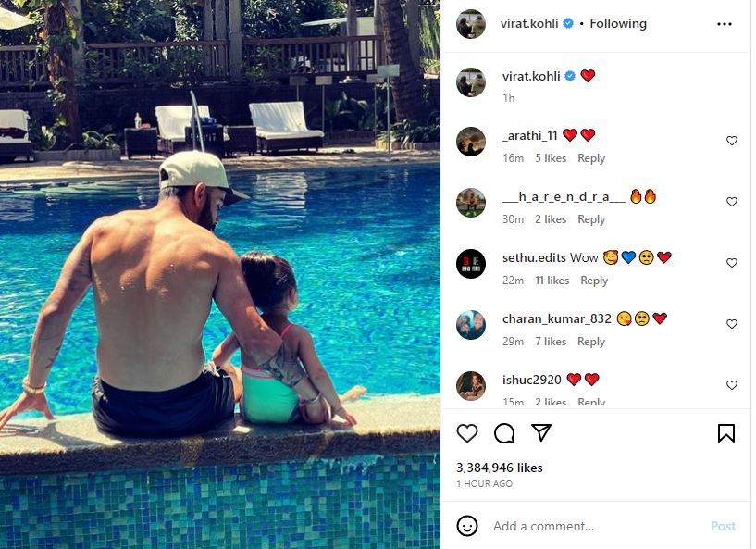Like the _arathi_11 comment
The height and width of the screenshot is (549, 756).
(731, 141)
